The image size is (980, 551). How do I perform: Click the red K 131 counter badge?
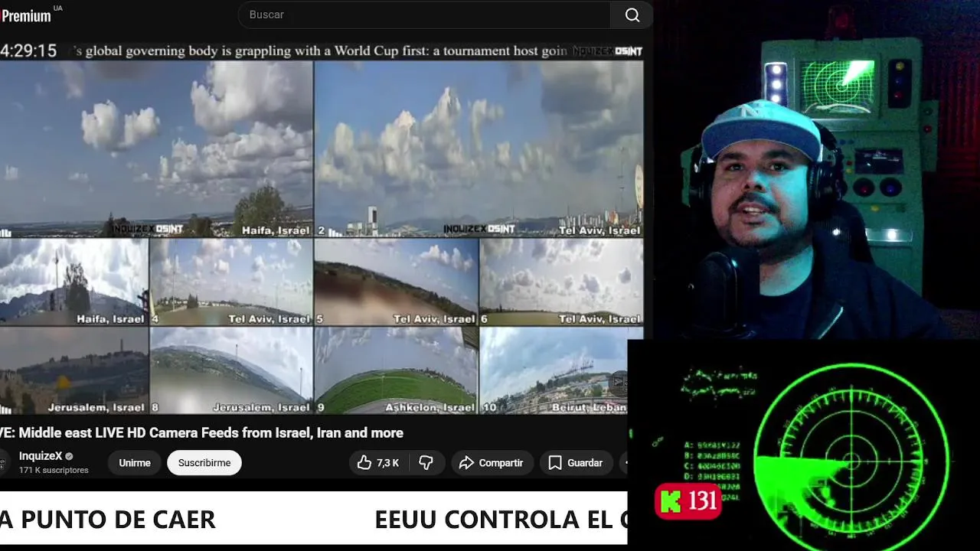coord(688,501)
